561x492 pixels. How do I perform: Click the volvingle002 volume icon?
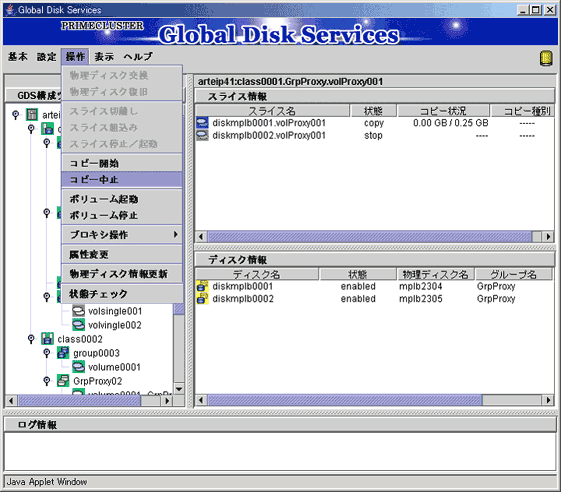point(78,325)
